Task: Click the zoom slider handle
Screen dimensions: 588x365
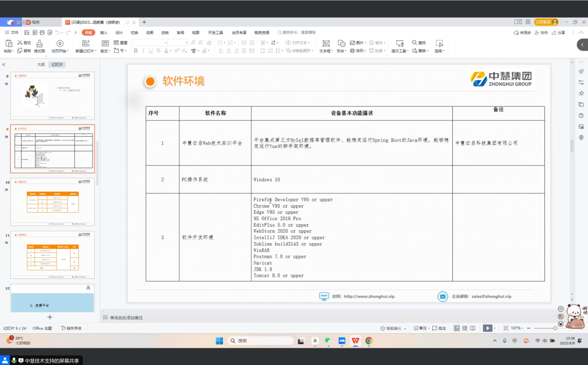Action: [555, 328]
